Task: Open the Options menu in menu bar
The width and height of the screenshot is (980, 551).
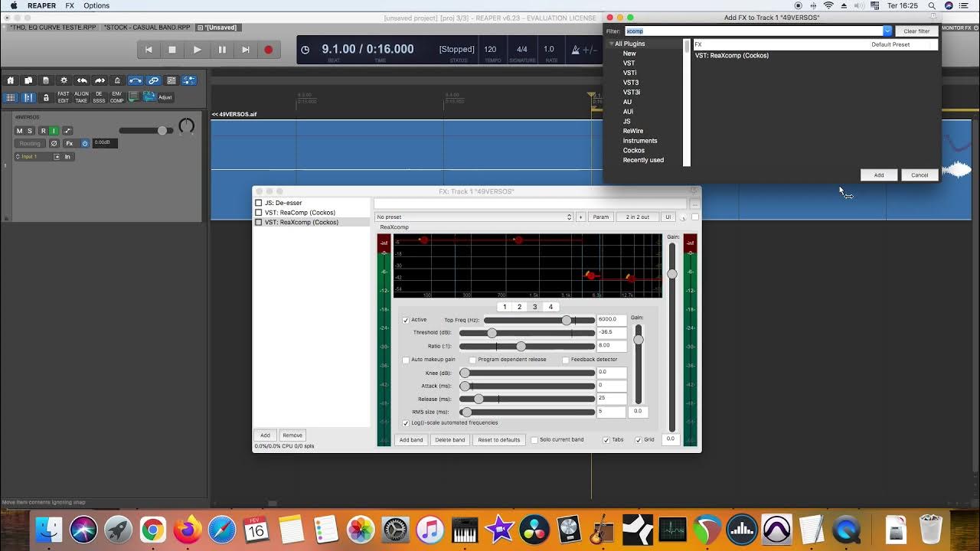Action: (x=96, y=5)
